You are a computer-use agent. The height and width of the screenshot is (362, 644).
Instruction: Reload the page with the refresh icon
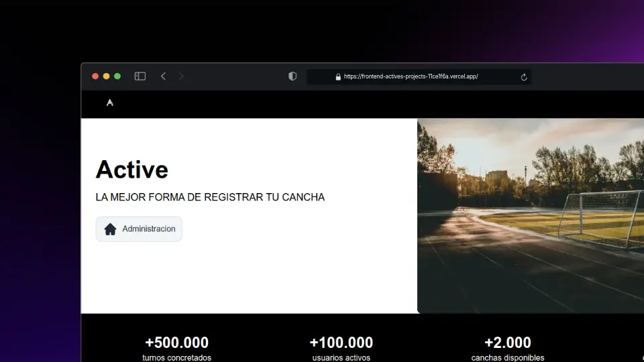(x=524, y=77)
